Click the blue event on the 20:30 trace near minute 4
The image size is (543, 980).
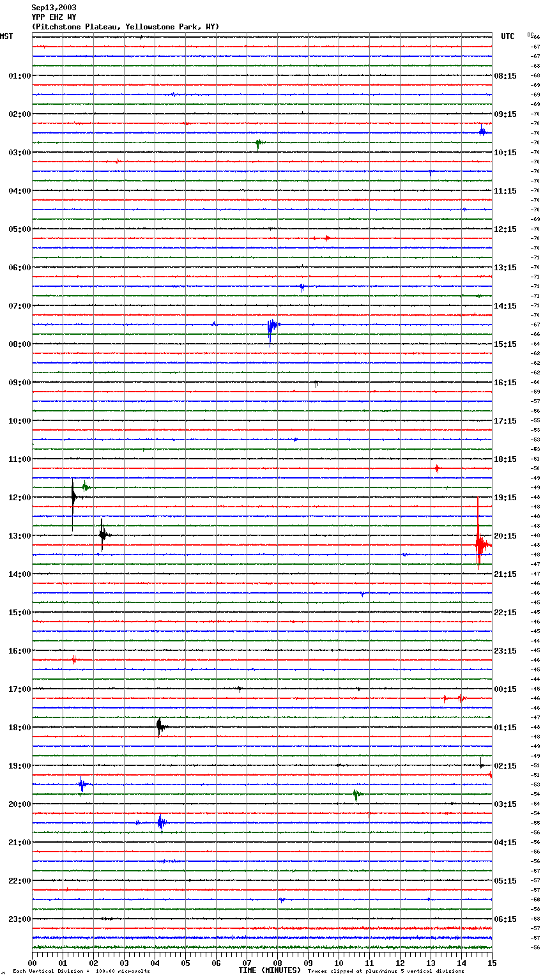161,823
